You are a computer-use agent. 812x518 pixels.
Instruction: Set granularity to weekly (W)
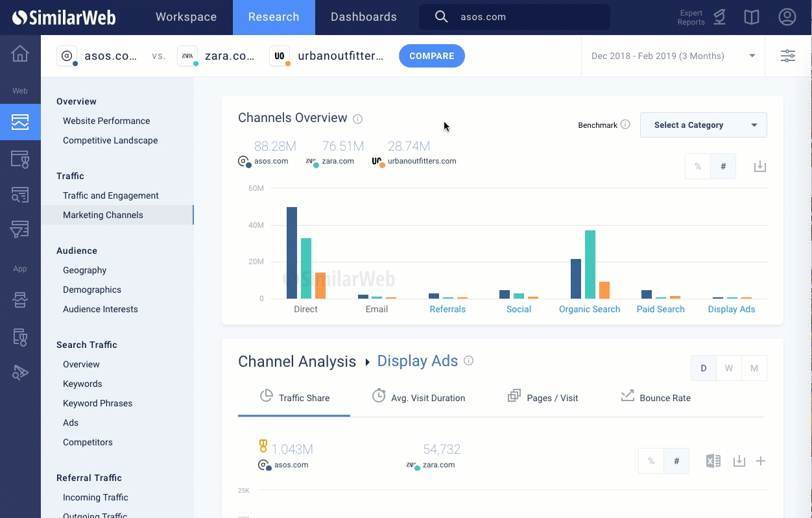tap(729, 368)
